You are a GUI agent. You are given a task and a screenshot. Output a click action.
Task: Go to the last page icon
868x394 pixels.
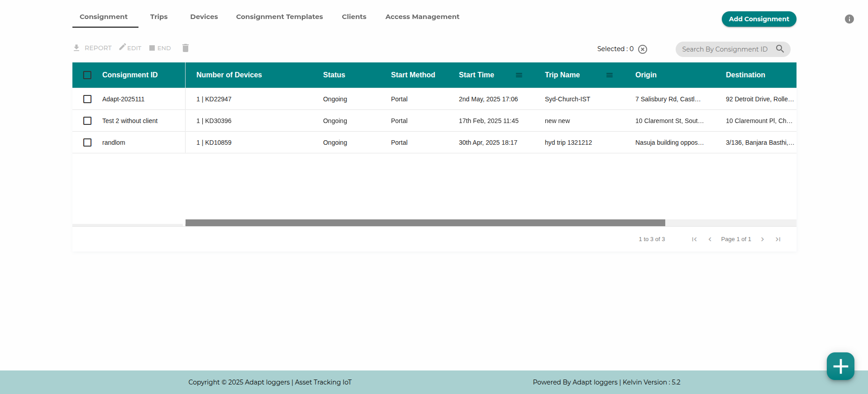(778, 239)
